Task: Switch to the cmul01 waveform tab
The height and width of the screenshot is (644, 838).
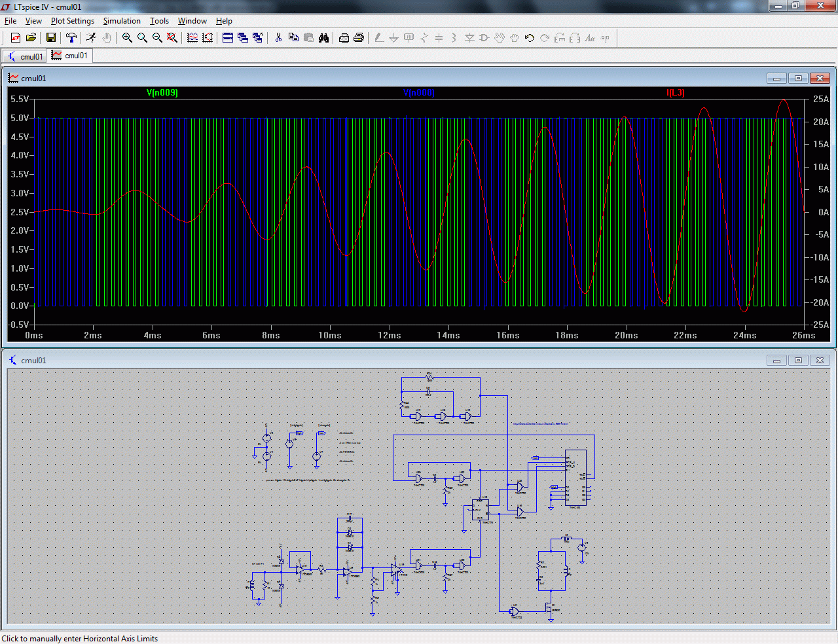Action: (70, 56)
